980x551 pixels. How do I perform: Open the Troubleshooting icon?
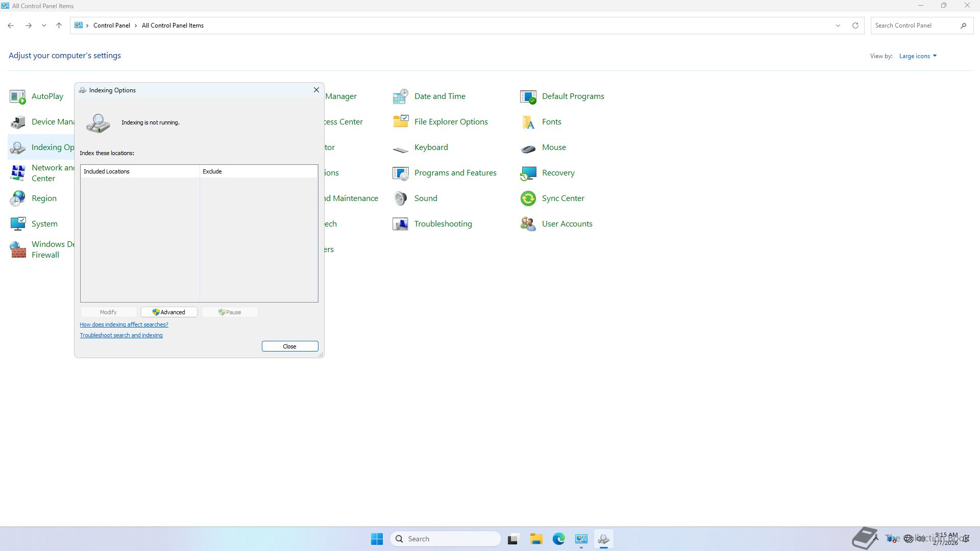coord(401,224)
